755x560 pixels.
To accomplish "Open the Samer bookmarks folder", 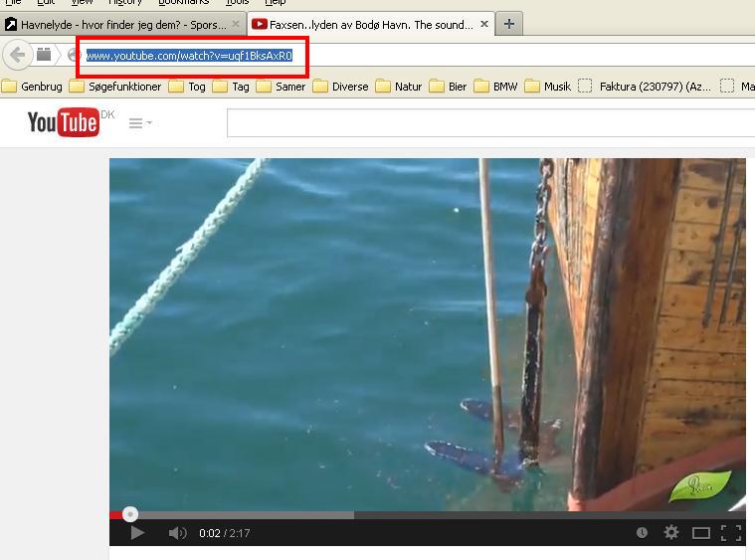I will (x=281, y=87).
